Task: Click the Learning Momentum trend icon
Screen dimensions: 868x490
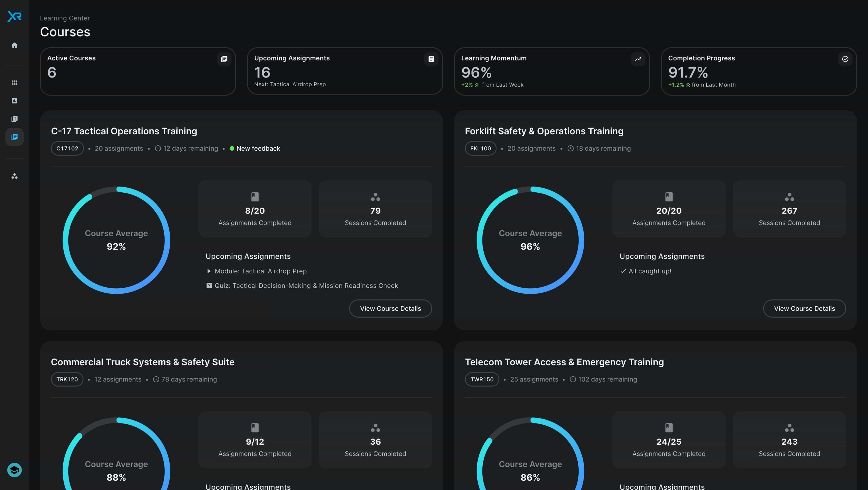Action: pos(638,59)
